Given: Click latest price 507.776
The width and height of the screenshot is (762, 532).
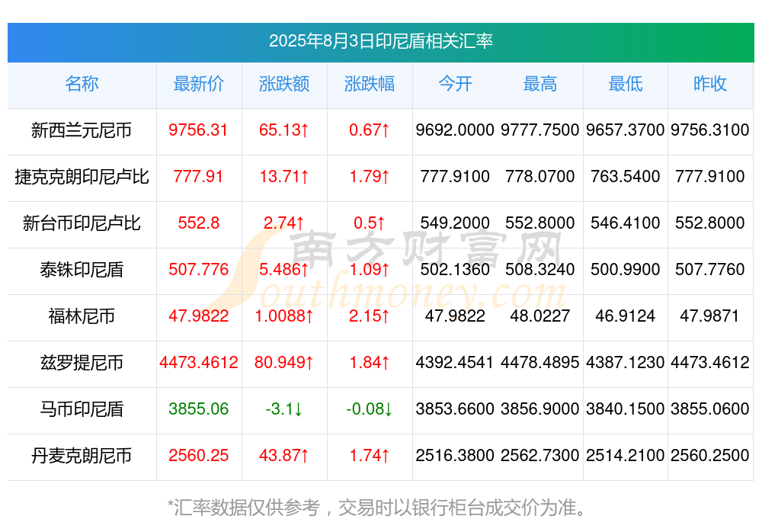Looking at the screenshot, I should click(x=198, y=269).
